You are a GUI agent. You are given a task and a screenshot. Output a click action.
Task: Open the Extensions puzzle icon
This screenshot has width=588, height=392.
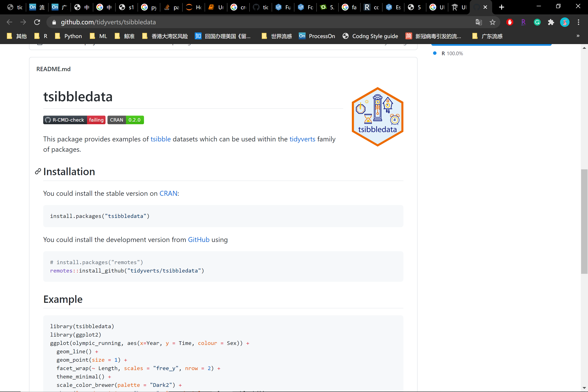click(x=551, y=22)
